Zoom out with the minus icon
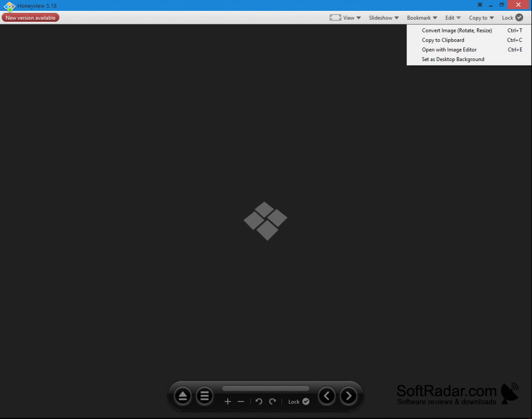Image resolution: width=532 pixels, height=419 pixels. pyautogui.click(x=241, y=402)
